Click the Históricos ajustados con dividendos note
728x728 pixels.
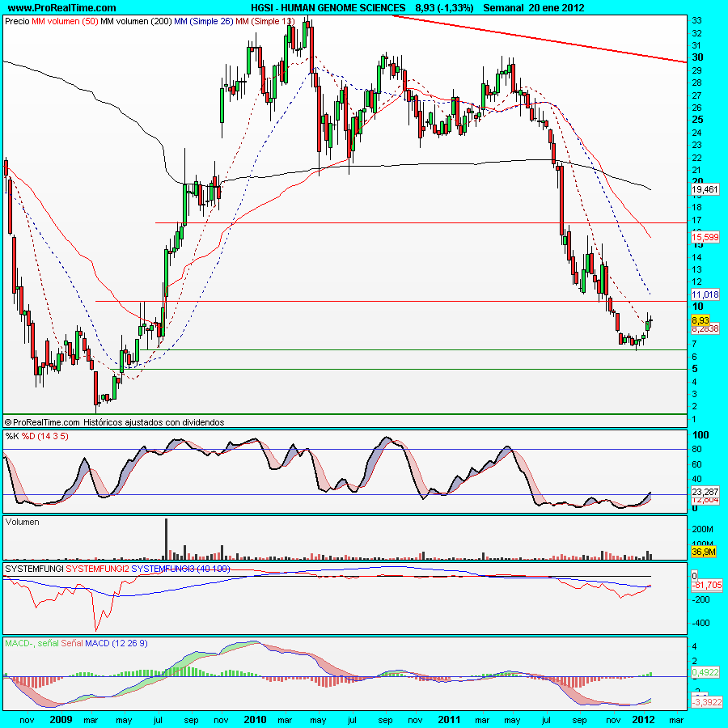click(154, 422)
